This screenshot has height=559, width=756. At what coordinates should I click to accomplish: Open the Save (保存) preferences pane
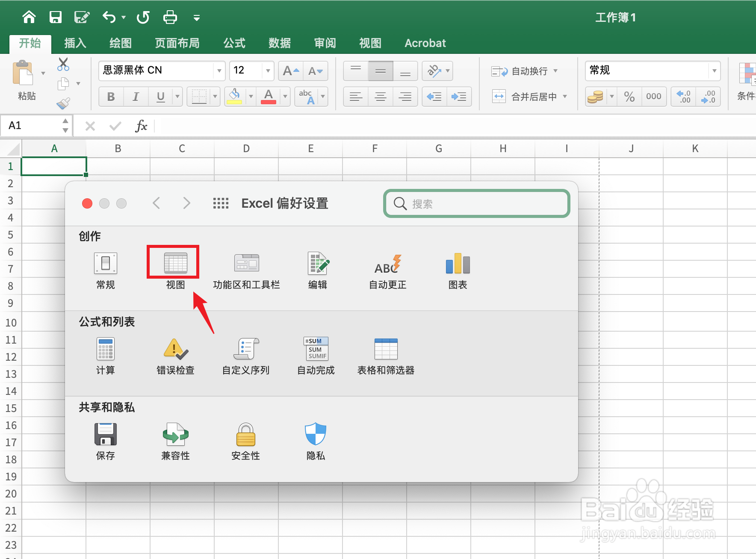(x=105, y=441)
